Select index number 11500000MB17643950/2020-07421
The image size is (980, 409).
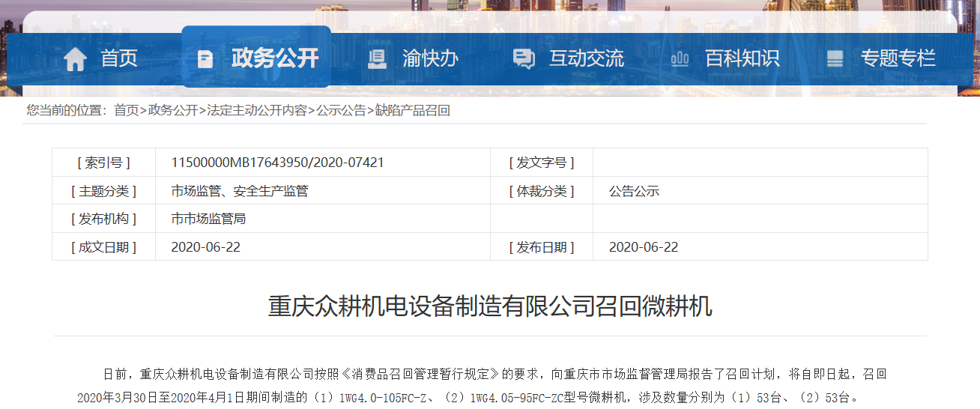coord(277,163)
